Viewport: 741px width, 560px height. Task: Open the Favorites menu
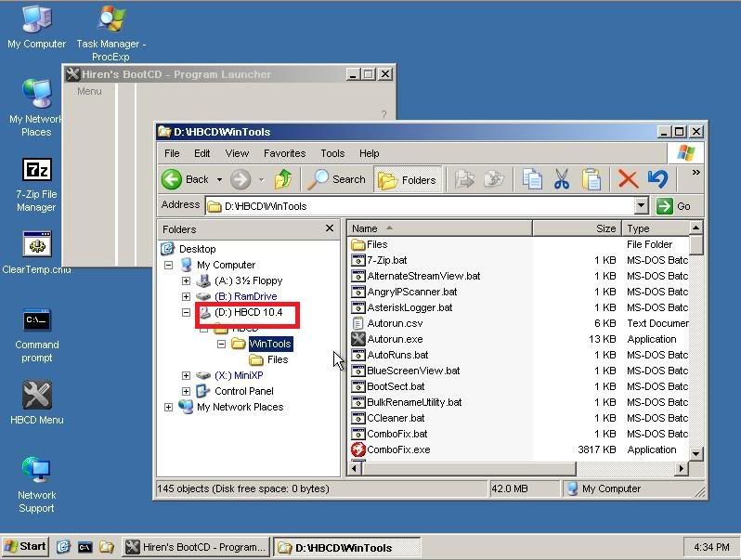pos(284,153)
